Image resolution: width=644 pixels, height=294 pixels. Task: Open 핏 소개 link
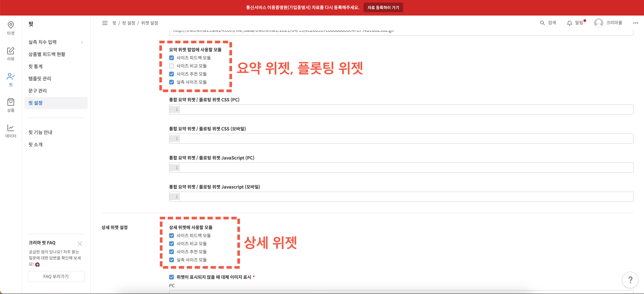[36, 145]
